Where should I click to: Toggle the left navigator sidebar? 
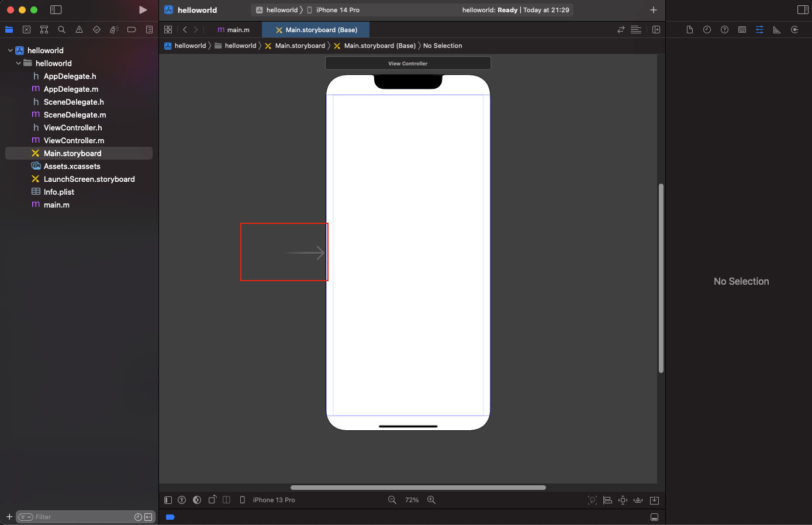pyautogui.click(x=56, y=10)
